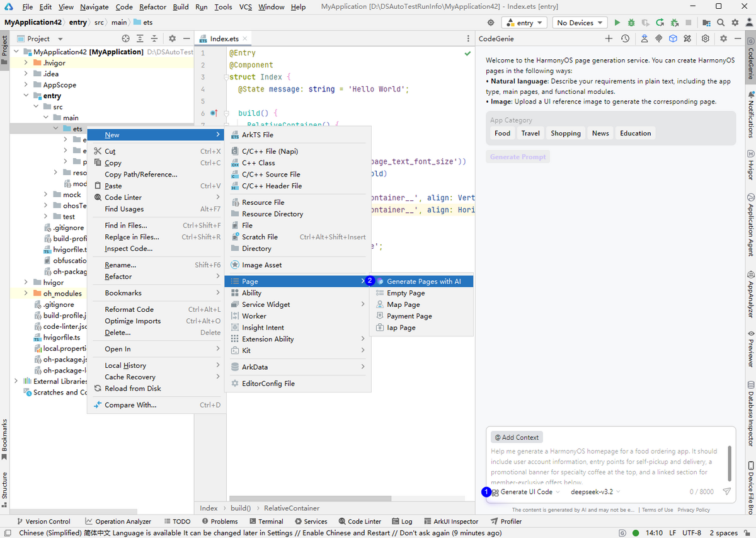Select the Education app category chip

click(635, 133)
